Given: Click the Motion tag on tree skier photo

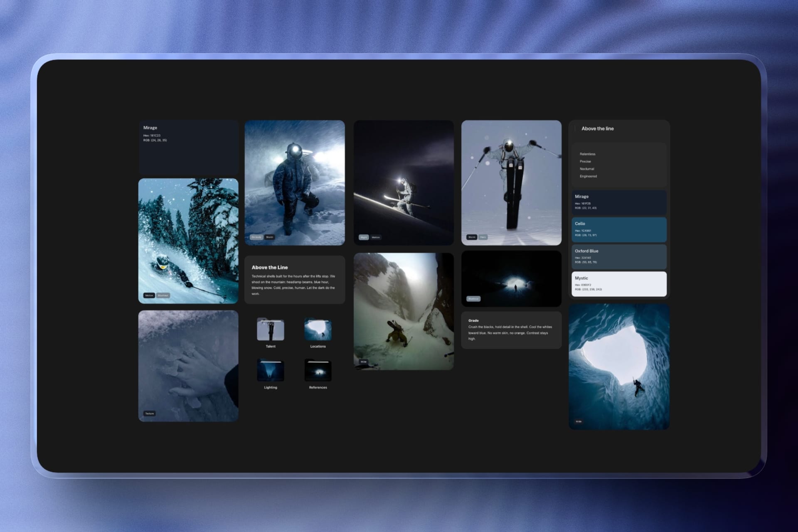Looking at the screenshot, I should point(149,296).
